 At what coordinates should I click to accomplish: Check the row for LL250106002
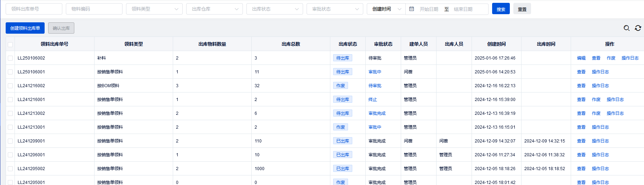(x=10, y=58)
